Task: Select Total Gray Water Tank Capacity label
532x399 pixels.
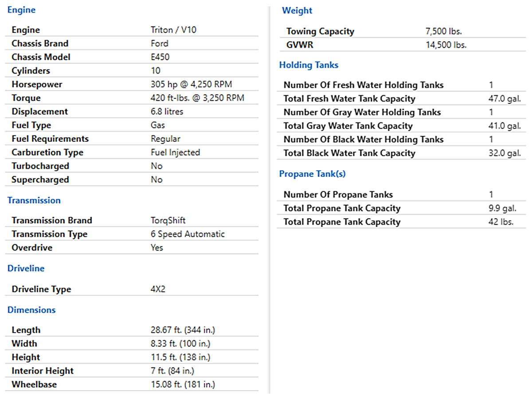Action: 348,126
